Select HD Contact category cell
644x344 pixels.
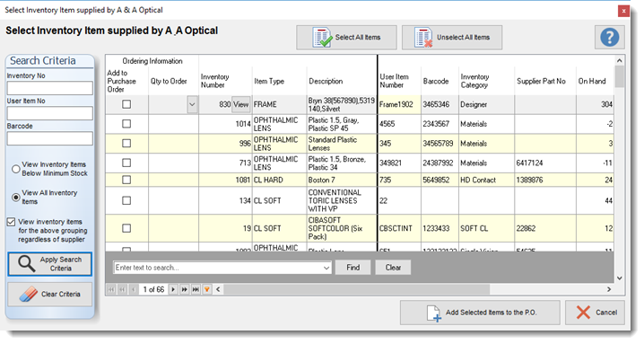tap(486, 180)
